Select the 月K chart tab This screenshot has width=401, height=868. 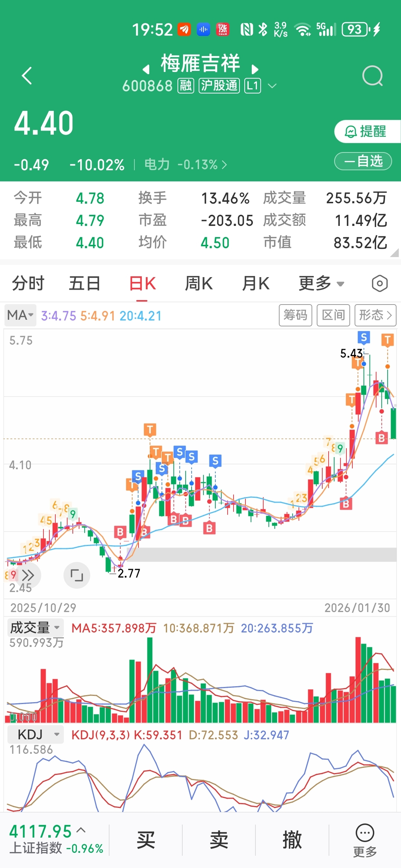pos(255,284)
